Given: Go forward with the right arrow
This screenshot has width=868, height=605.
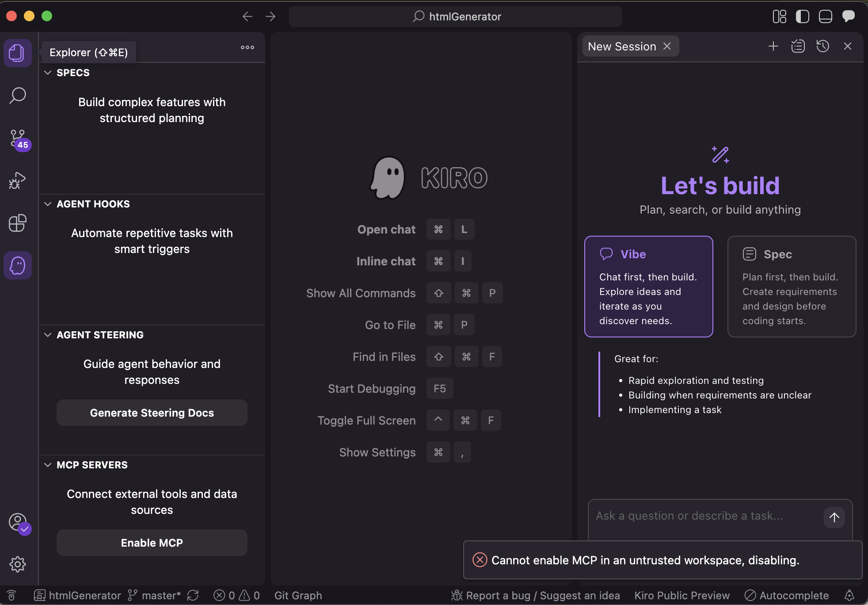Looking at the screenshot, I should [270, 16].
